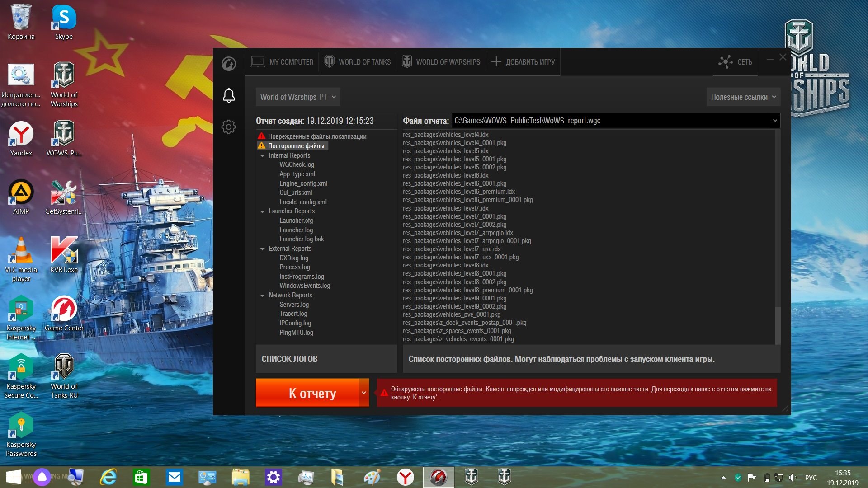
Task: Open Internet Explorer from taskbar
Action: point(108,477)
